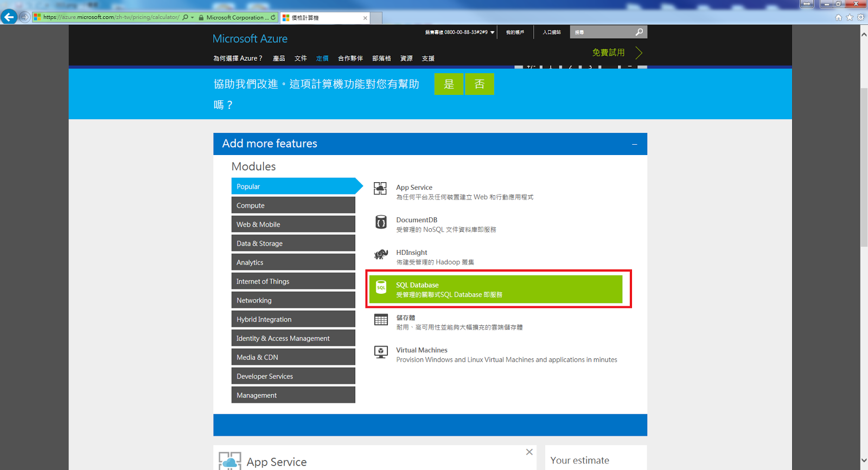The width and height of the screenshot is (868, 470).
Task: Click the Virtual Machines module name
Action: (422, 350)
